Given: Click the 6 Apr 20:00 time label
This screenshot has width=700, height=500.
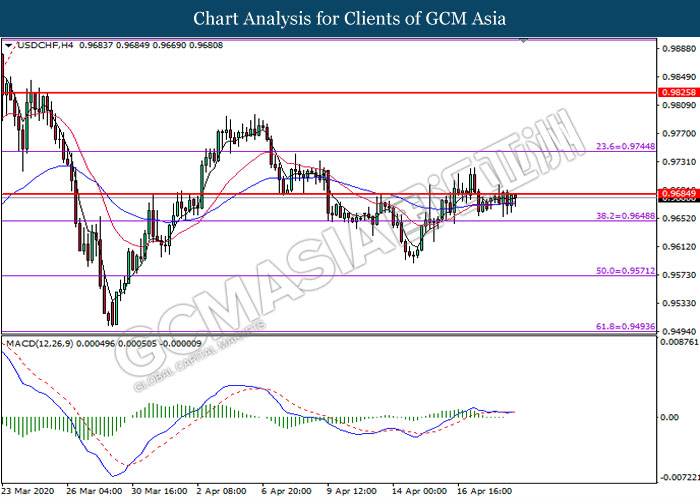Looking at the screenshot, I should (x=287, y=491).
